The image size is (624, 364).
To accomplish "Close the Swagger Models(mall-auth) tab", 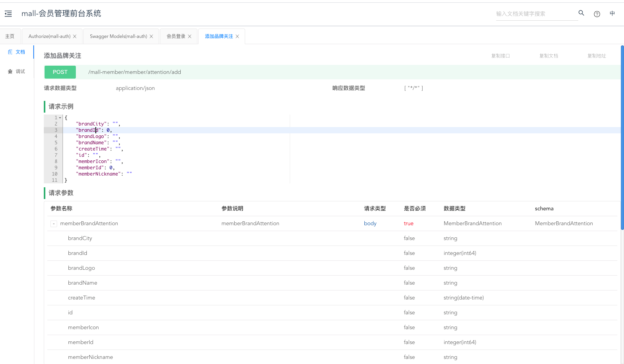I will (151, 36).
